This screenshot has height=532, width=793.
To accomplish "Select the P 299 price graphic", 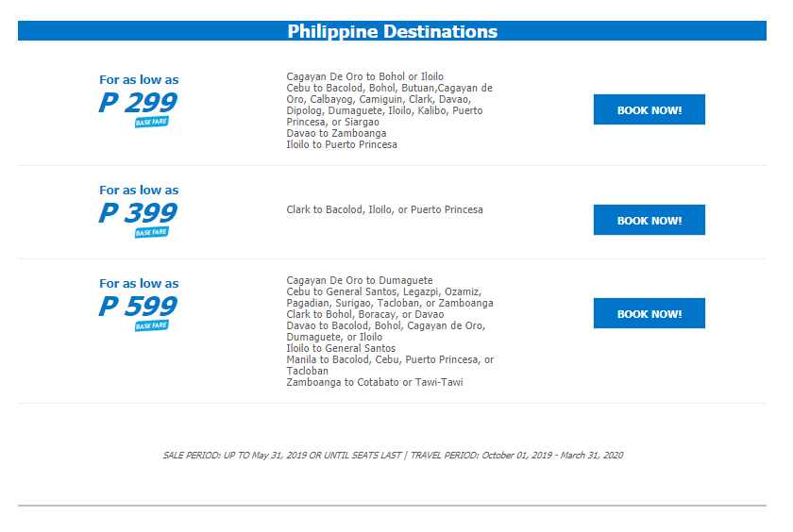I will 138,103.
